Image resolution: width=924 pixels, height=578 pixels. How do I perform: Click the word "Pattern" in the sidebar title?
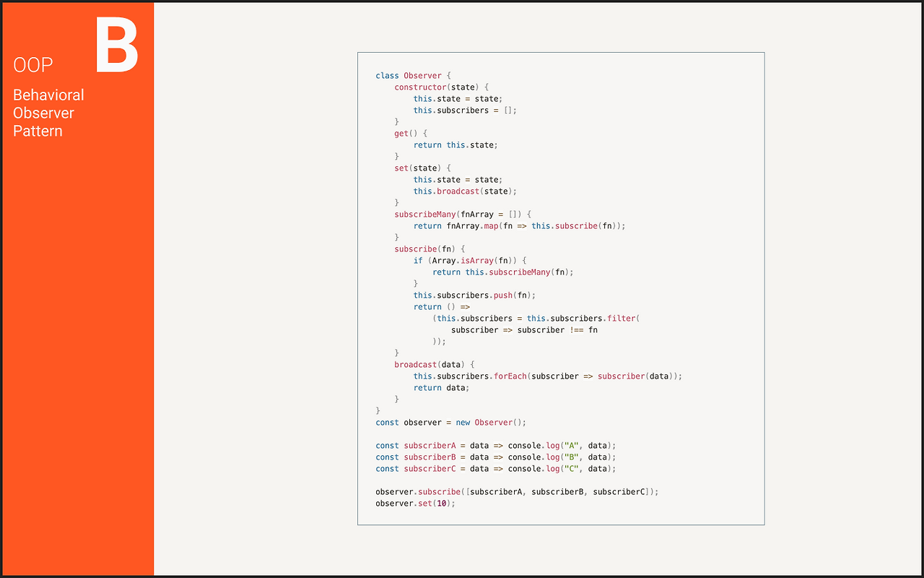pos(38,131)
